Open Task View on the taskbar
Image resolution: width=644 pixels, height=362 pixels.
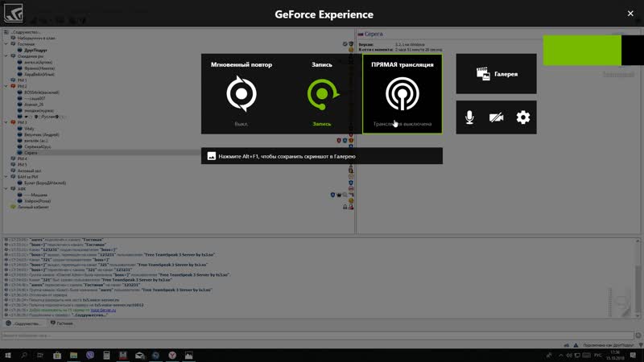click(x=39, y=355)
